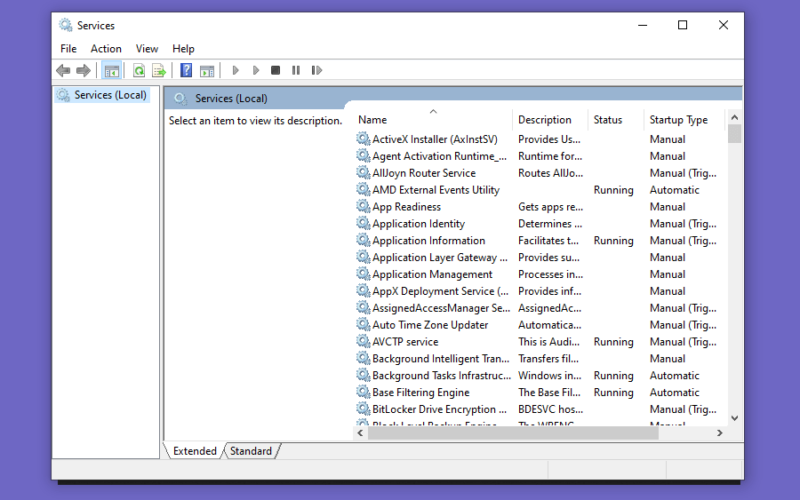Click the second play icon in toolbar
The height and width of the screenshot is (500, 800).
(256, 70)
